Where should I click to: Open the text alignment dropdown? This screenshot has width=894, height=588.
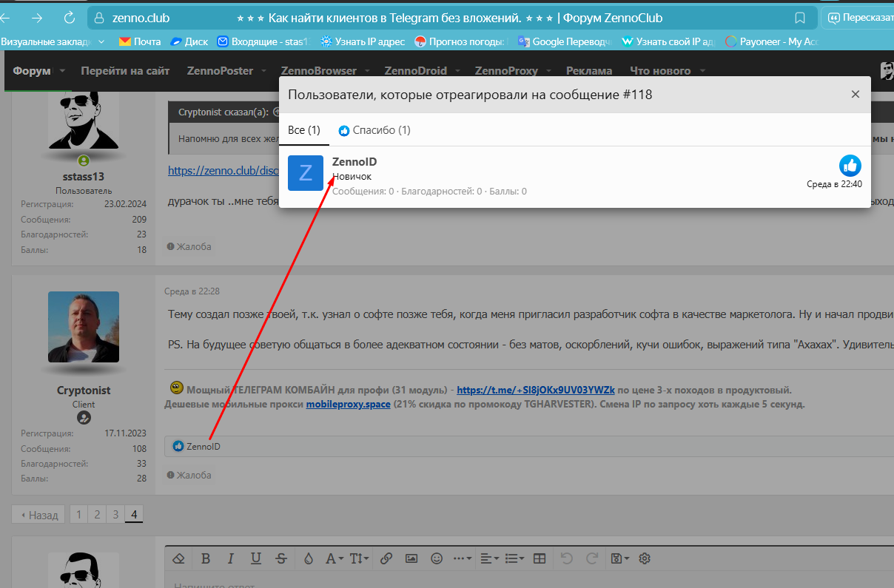point(488,558)
